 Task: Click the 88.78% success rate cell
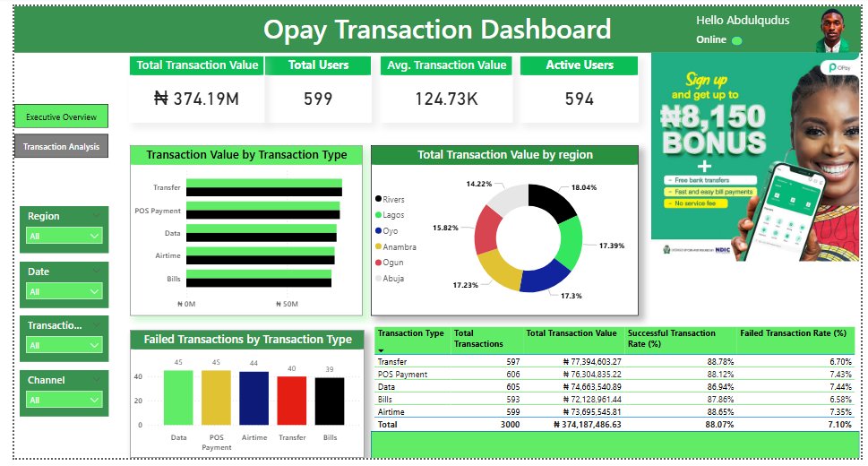(720, 362)
